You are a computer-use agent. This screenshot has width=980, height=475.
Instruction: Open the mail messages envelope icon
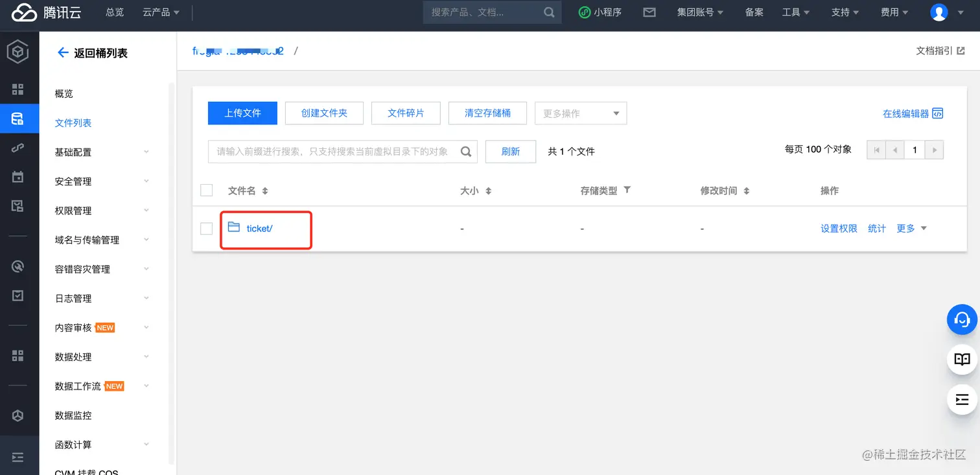click(x=649, y=12)
